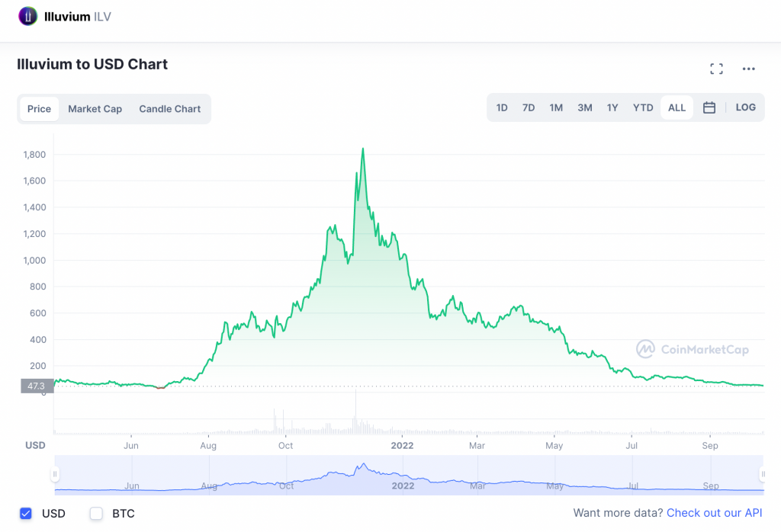The width and height of the screenshot is (781, 532).
Task: Switch to the Candle Chart tab
Action: click(170, 109)
